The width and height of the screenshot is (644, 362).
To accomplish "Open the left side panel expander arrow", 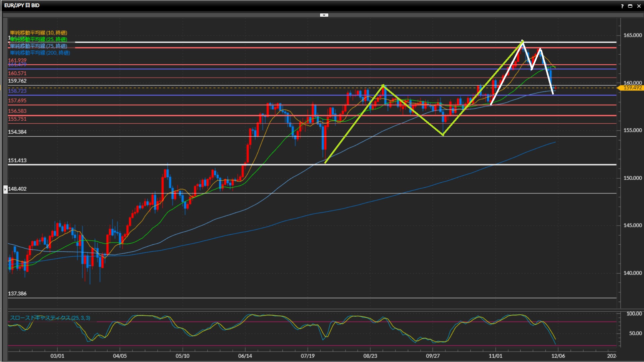I will [5, 189].
